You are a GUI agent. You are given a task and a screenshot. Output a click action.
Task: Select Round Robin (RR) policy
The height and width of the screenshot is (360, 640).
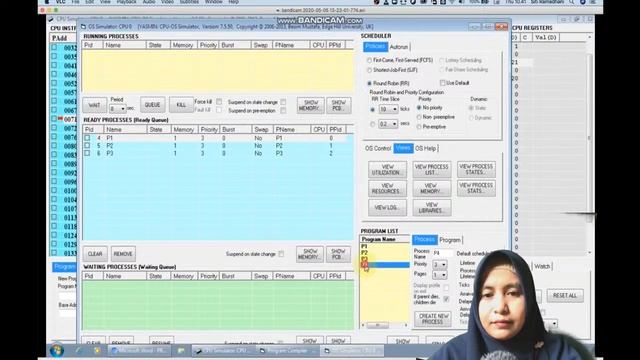[369, 83]
